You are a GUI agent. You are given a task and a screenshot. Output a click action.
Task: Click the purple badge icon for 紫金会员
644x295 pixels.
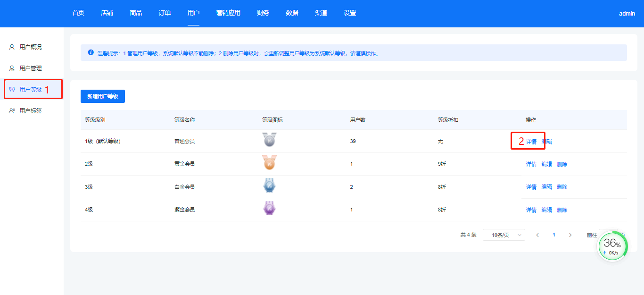[x=269, y=209]
